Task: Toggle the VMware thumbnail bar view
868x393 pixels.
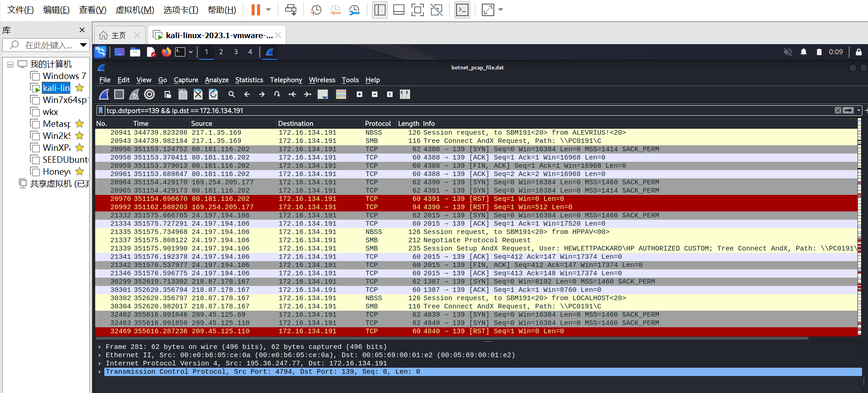Action: click(x=399, y=10)
